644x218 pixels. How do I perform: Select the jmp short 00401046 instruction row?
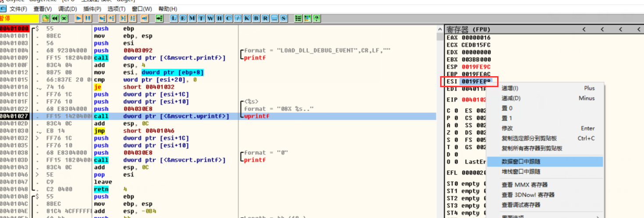coord(218,131)
